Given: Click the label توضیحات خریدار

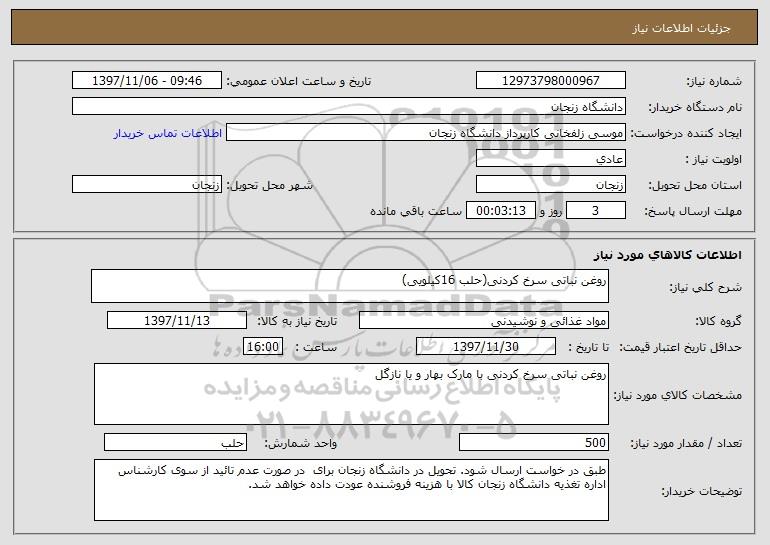Looking at the screenshot, I should click(x=701, y=491).
